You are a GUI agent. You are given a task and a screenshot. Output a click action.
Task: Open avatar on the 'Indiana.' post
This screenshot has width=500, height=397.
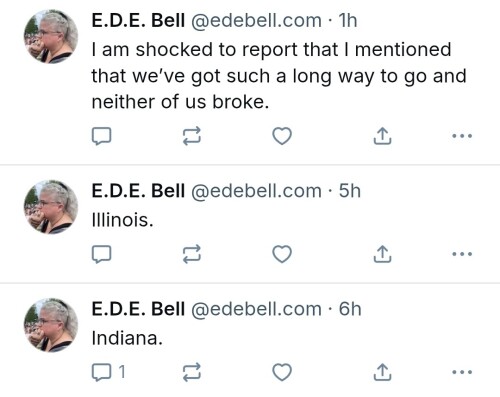click(51, 325)
